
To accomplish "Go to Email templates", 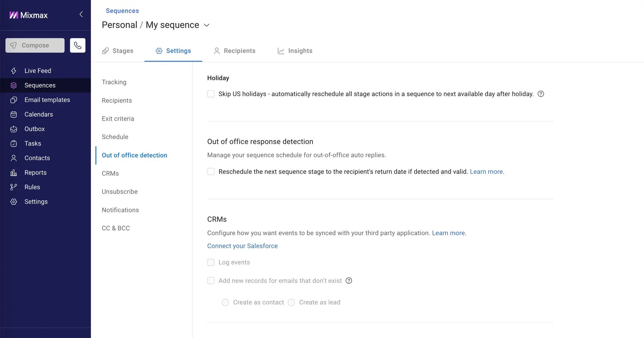I will [45, 100].
